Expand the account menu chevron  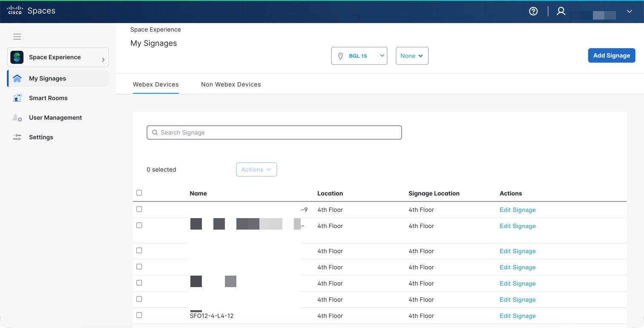tap(629, 12)
